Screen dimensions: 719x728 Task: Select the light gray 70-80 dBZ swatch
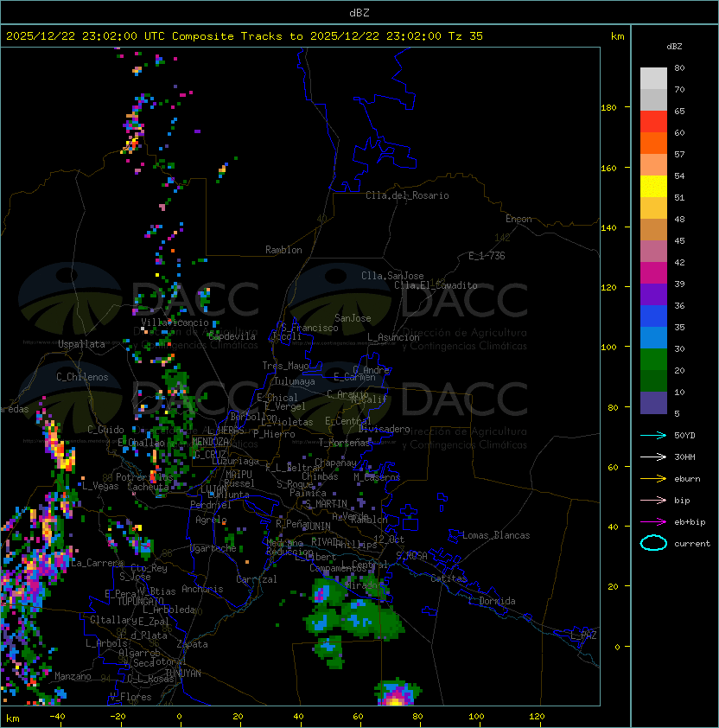coord(653,78)
